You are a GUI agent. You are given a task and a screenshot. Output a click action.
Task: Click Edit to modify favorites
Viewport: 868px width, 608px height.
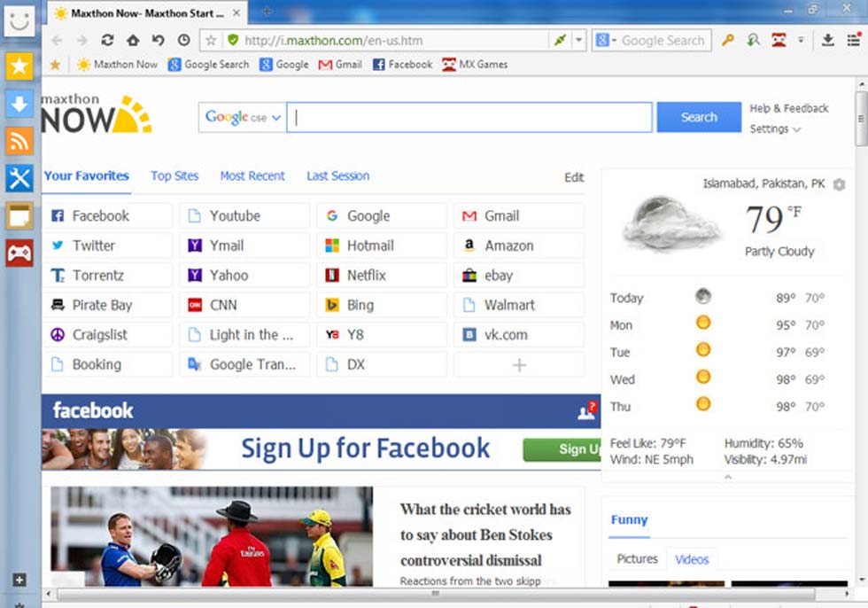(574, 177)
